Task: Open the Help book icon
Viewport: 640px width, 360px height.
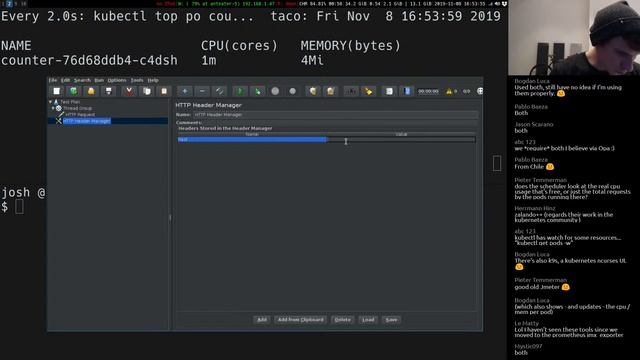Action: [407, 91]
